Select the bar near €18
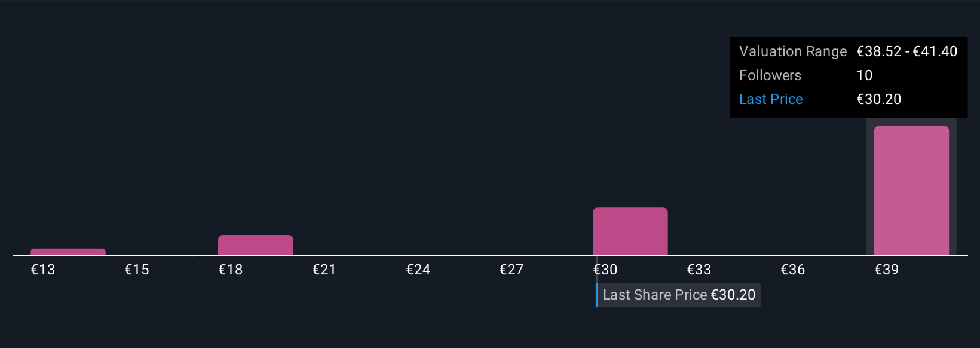This screenshot has height=348, width=980. point(255,245)
